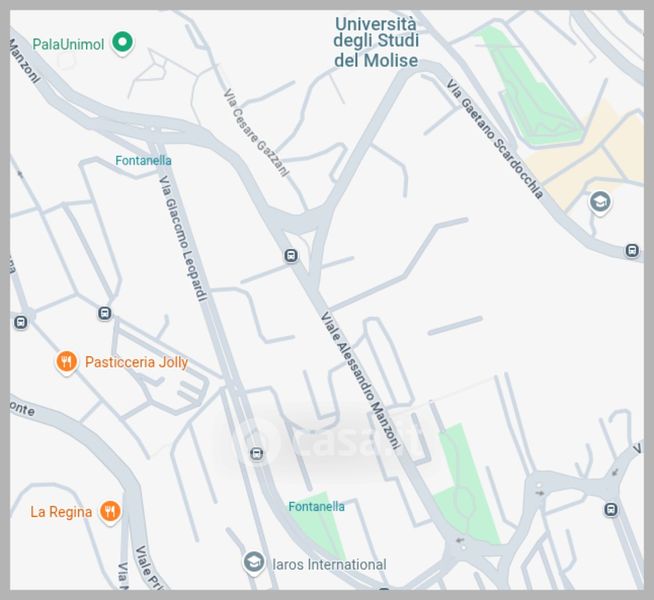Click the green PalaUnimol location pin
The image size is (654, 600).
point(122,43)
